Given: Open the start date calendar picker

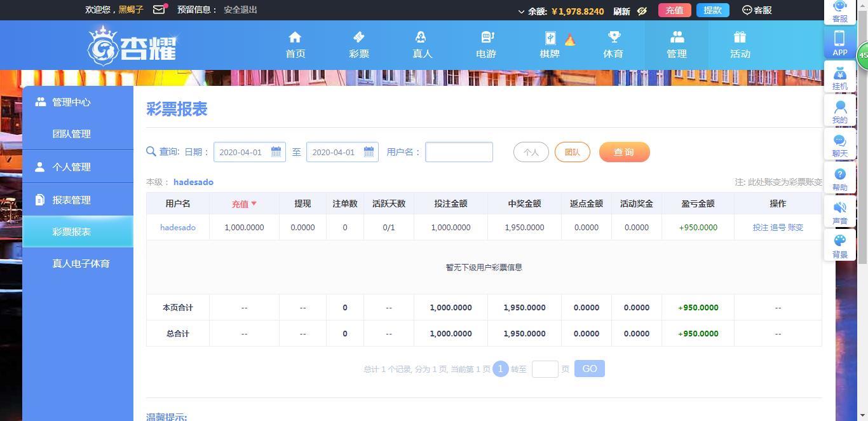Looking at the screenshot, I should [276, 152].
